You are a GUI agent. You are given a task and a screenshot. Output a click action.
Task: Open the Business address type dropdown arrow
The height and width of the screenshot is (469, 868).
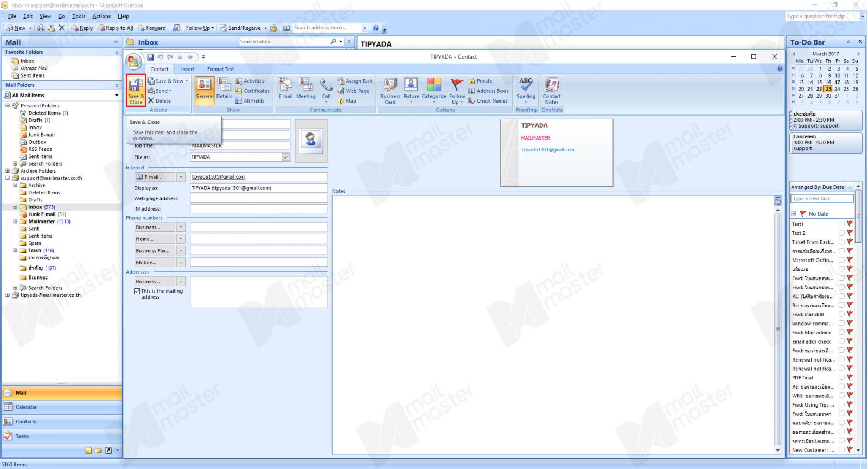point(181,281)
